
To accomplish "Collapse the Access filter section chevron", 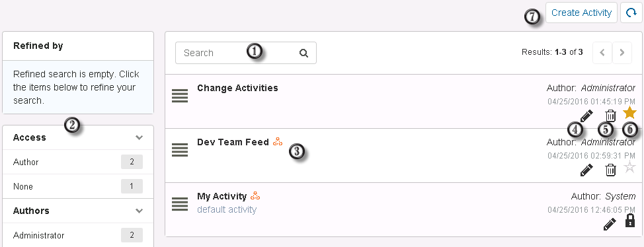I will (x=140, y=137).
